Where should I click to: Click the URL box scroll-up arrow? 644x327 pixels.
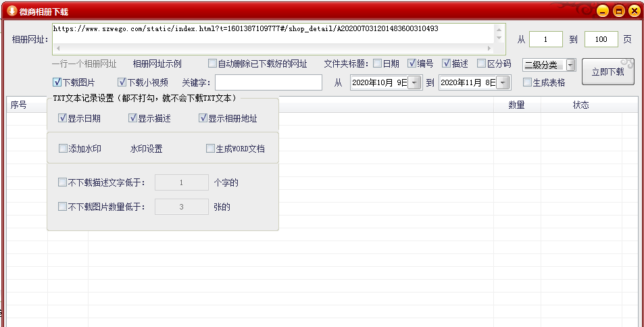pos(499,28)
